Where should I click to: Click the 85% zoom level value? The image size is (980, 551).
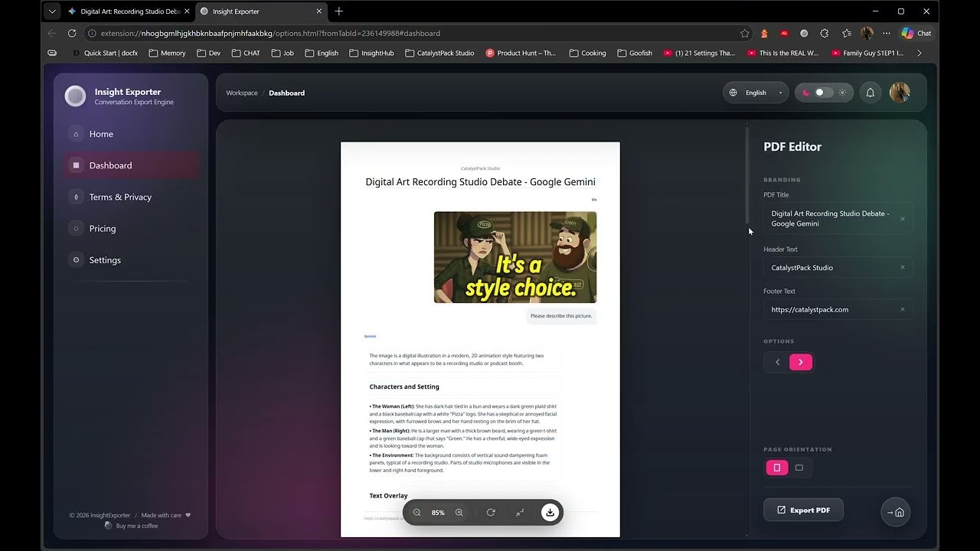pos(438,513)
